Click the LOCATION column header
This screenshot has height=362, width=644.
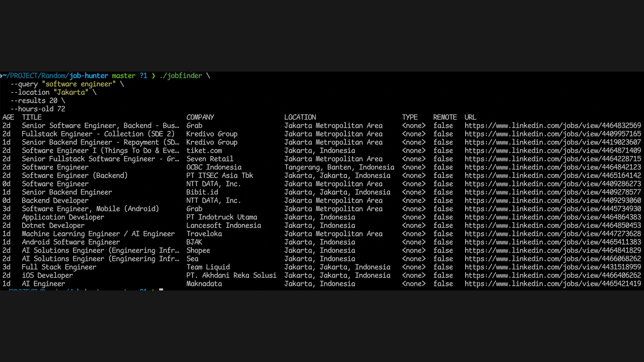(300, 117)
